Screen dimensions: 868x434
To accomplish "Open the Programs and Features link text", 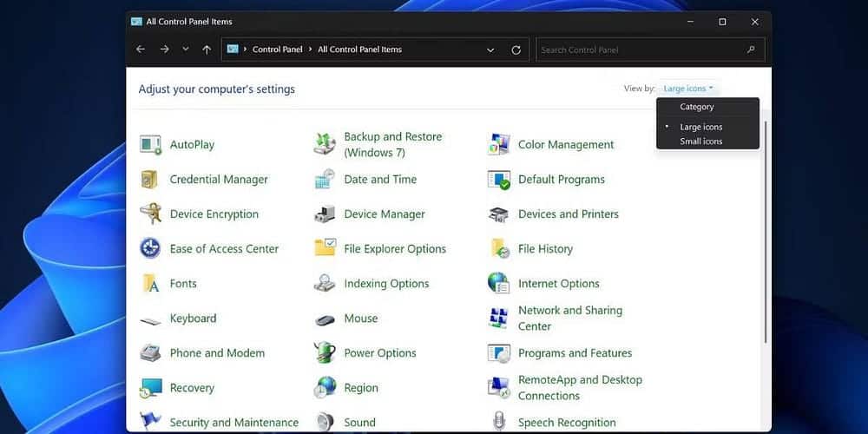I will [575, 353].
